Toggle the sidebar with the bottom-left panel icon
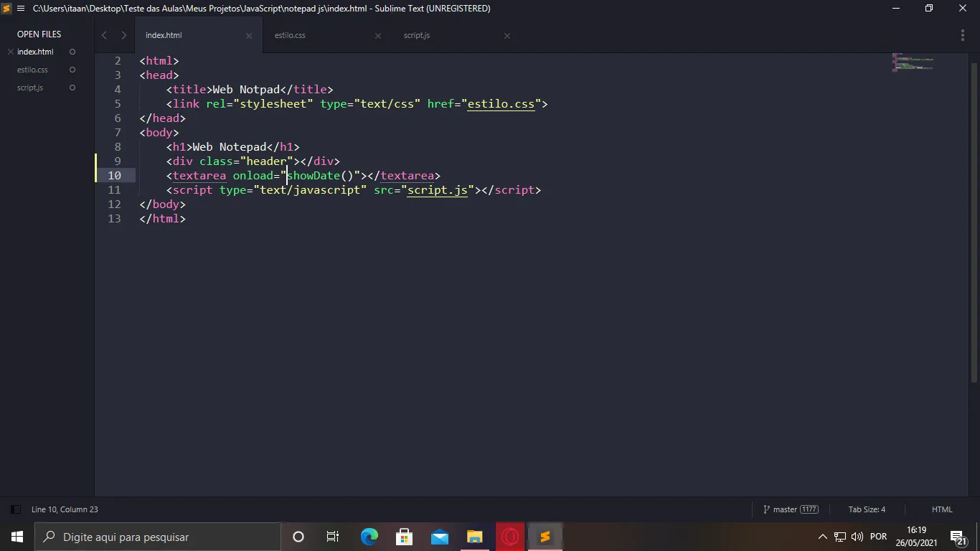Viewport: 980px width, 551px height. click(15, 509)
